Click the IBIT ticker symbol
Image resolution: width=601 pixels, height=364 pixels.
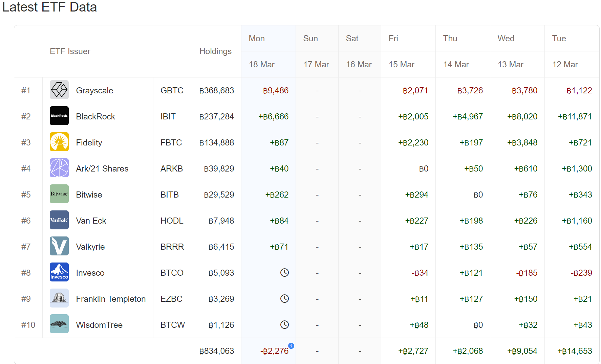tap(168, 117)
